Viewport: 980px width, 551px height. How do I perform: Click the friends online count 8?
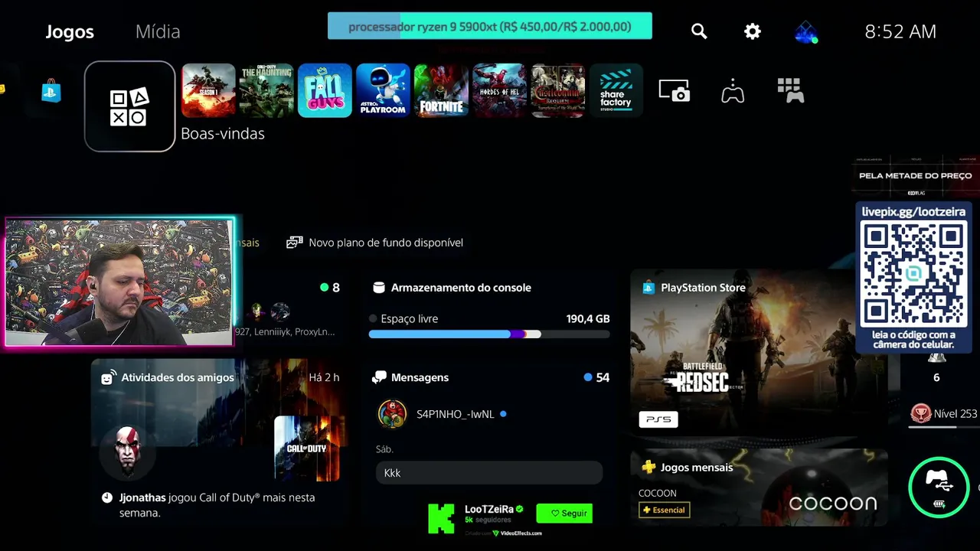(x=330, y=288)
